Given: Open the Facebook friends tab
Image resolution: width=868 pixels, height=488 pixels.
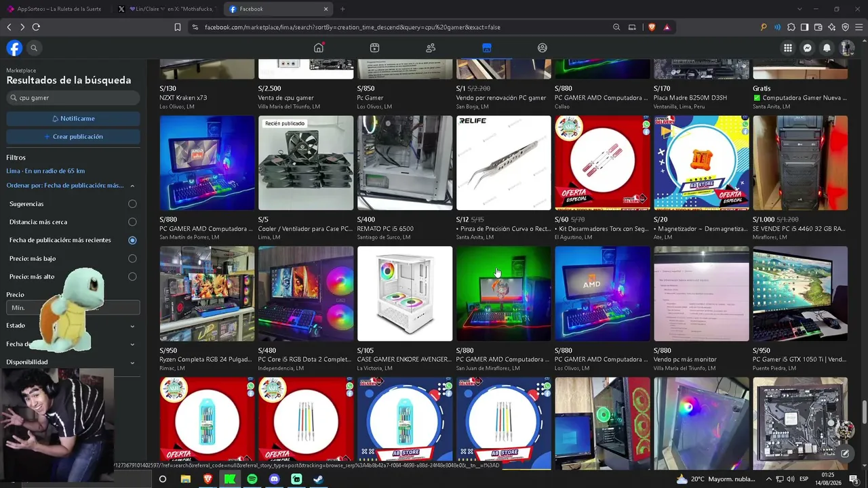Looking at the screenshot, I should click(431, 48).
